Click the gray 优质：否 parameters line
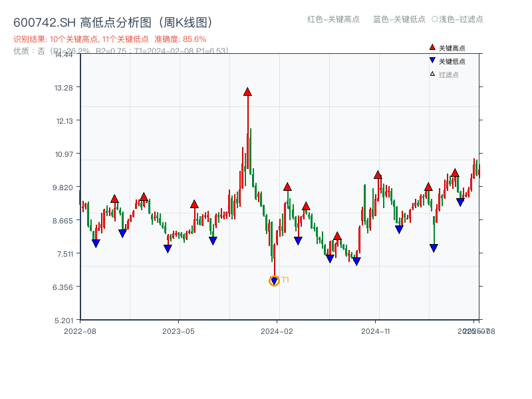532x399 pixels. (x=121, y=51)
